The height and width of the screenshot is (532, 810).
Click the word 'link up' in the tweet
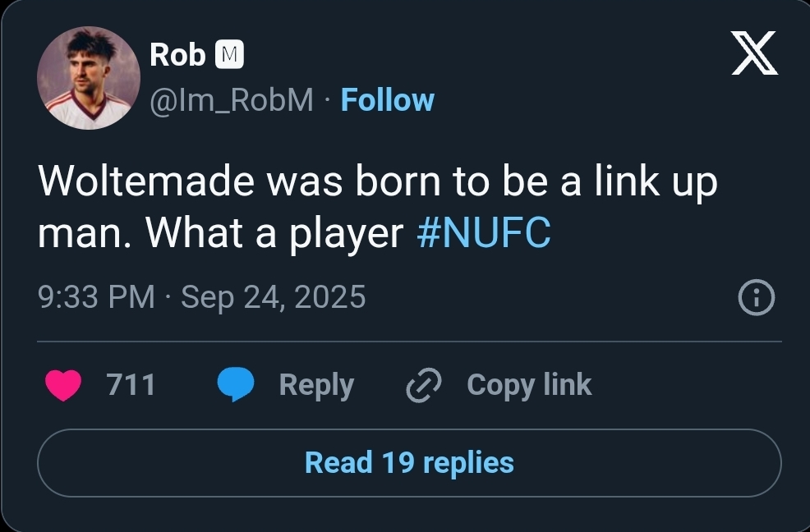[x=663, y=181]
